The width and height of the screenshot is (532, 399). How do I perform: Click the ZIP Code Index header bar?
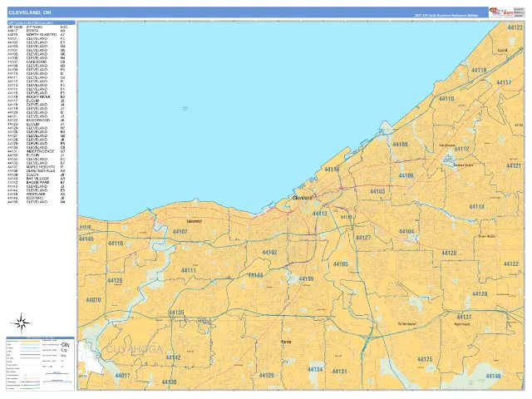click(x=41, y=22)
